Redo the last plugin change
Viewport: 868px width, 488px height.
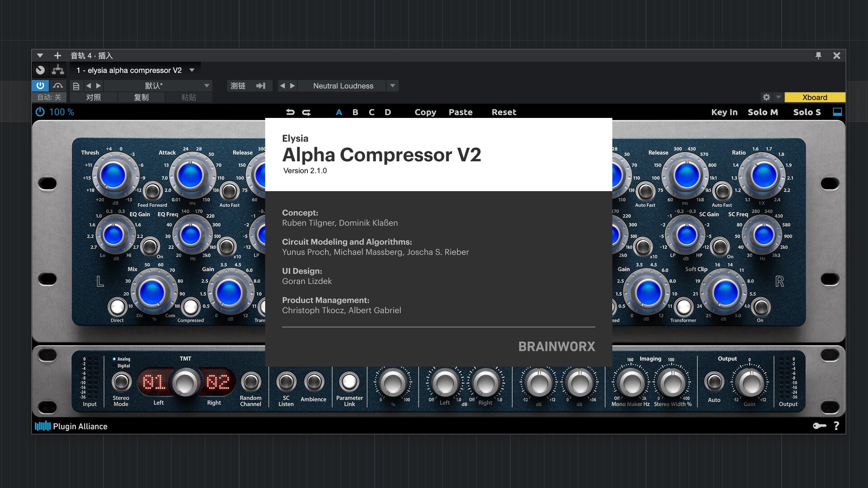click(307, 112)
